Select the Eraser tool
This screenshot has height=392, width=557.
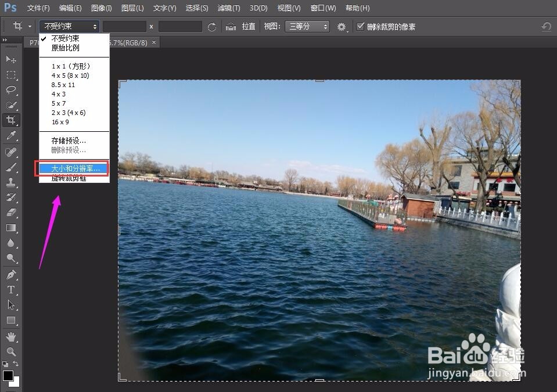11,213
